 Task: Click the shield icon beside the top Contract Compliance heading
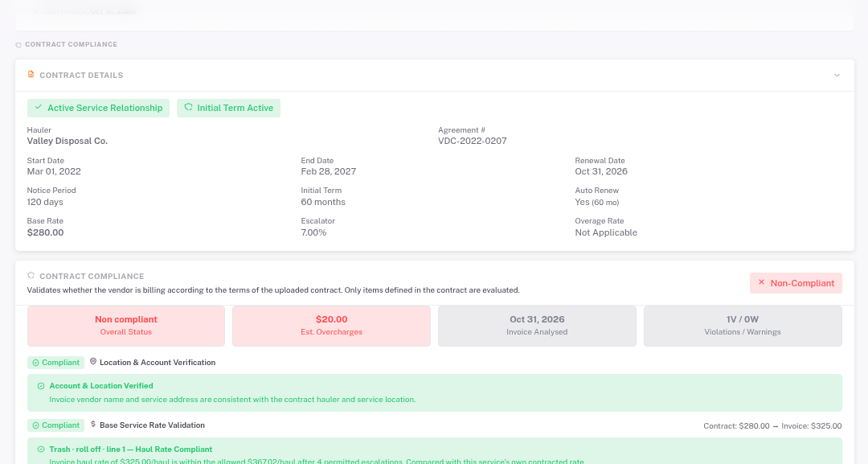click(18, 45)
